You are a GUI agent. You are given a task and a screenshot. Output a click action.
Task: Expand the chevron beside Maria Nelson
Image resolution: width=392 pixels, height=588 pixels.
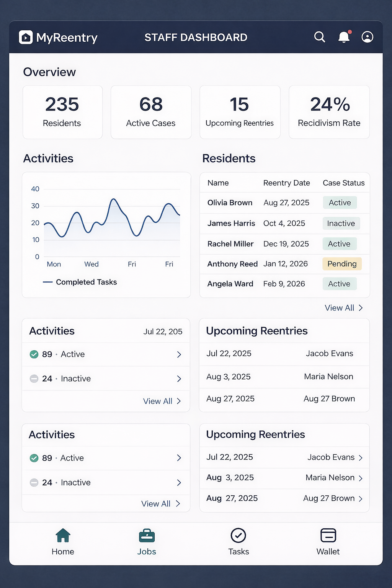[361, 478]
